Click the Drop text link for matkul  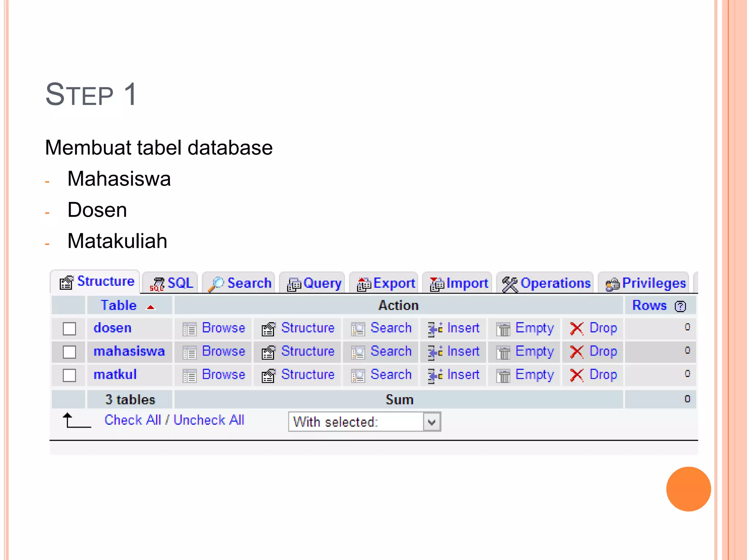click(603, 375)
